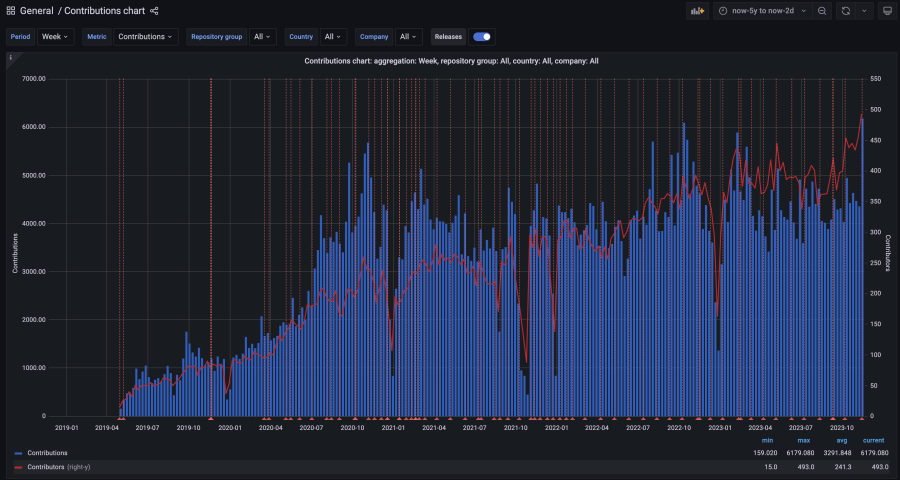Screen dimensions: 900x480
Task: Open panel info corner icon
Action: (10, 58)
